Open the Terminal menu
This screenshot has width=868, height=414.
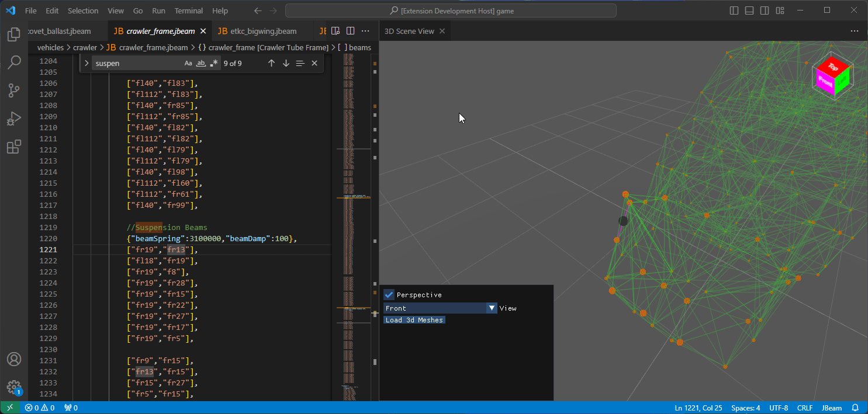tap(189, 11)
